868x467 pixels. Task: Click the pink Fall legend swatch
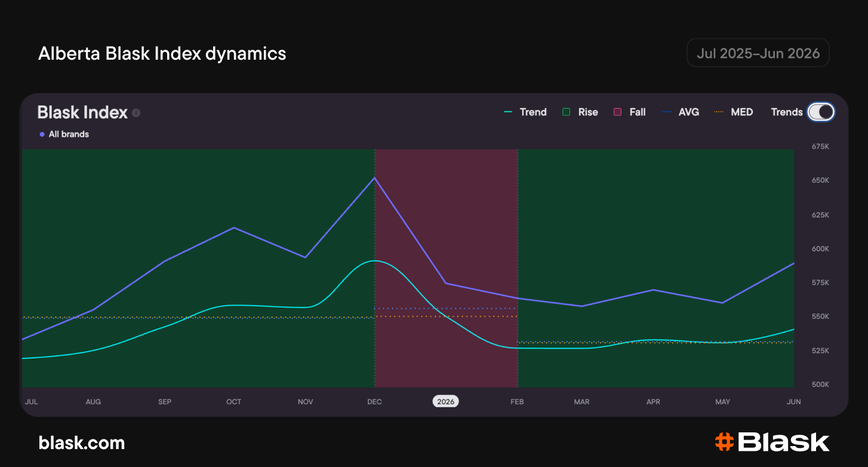(618, 112)
